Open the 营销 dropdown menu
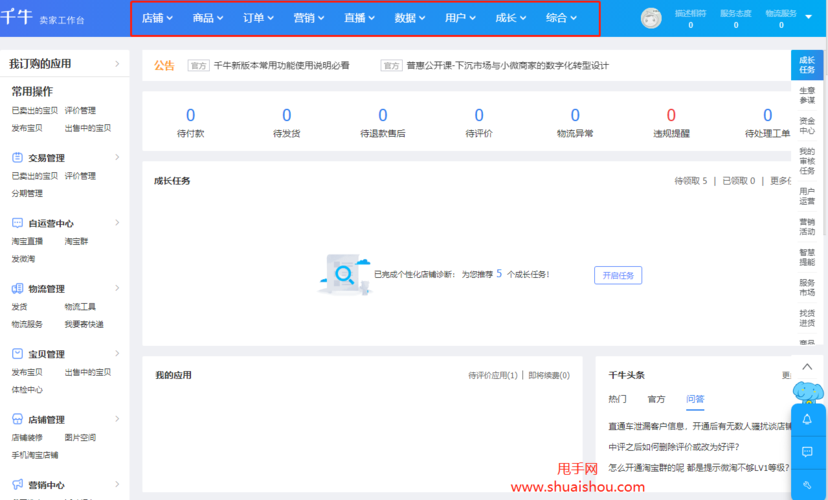828x500 pixels. 308,18
